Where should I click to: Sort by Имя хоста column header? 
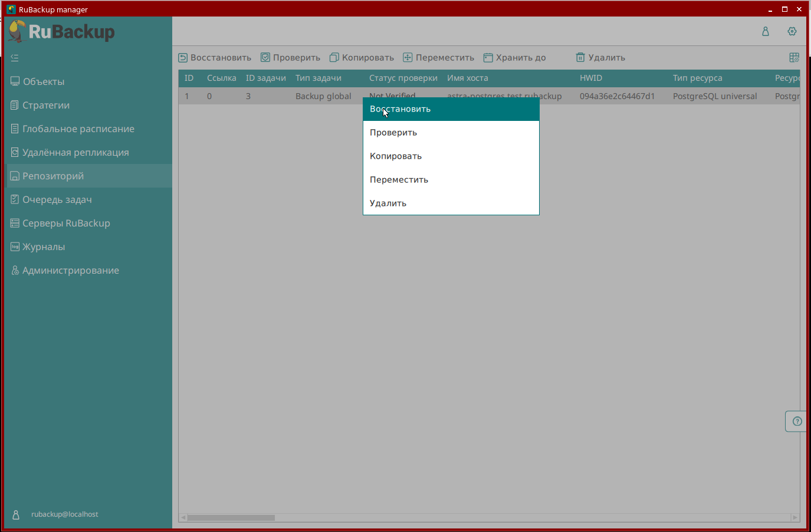467,78
